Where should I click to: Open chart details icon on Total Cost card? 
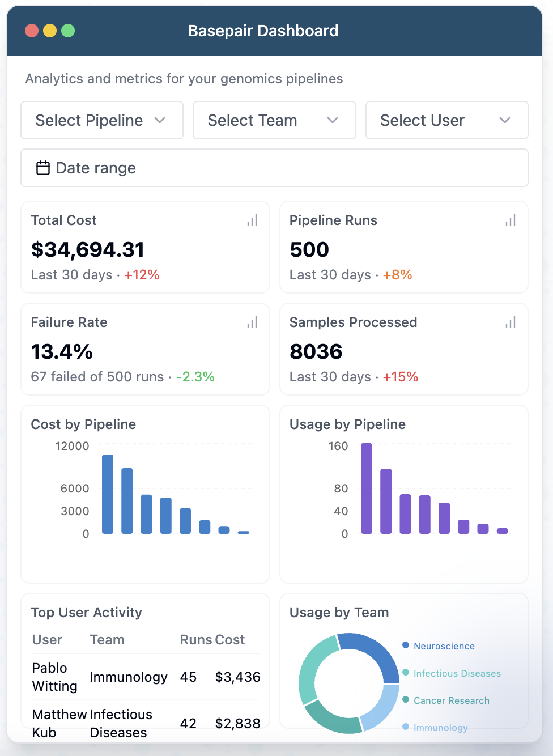point(252,220)
